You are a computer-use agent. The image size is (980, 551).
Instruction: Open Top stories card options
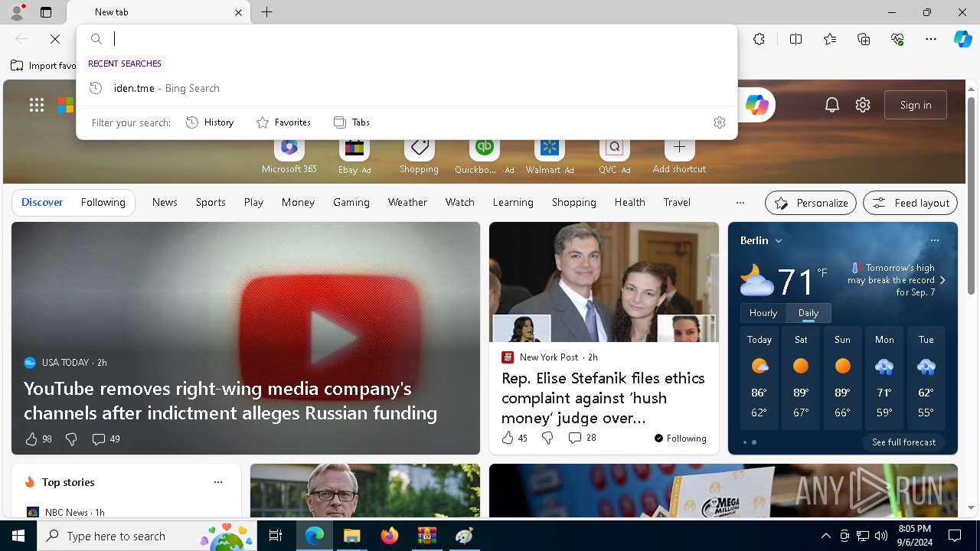[x=218, y=482]
